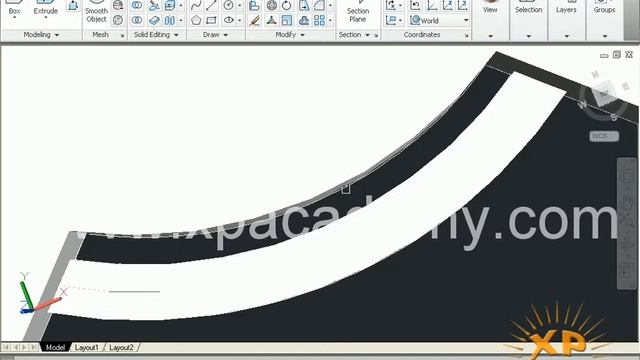Open the Layers panel dropdown

pyautogui.click(x=567, y=36)
